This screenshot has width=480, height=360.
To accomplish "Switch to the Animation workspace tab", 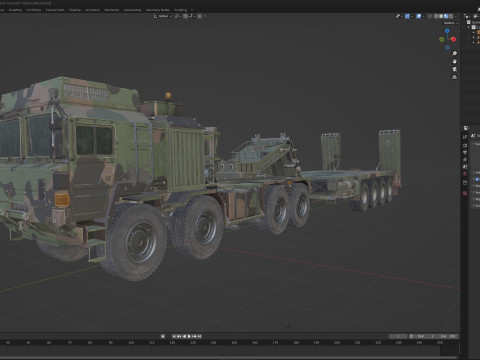I will tap(92, 10).
